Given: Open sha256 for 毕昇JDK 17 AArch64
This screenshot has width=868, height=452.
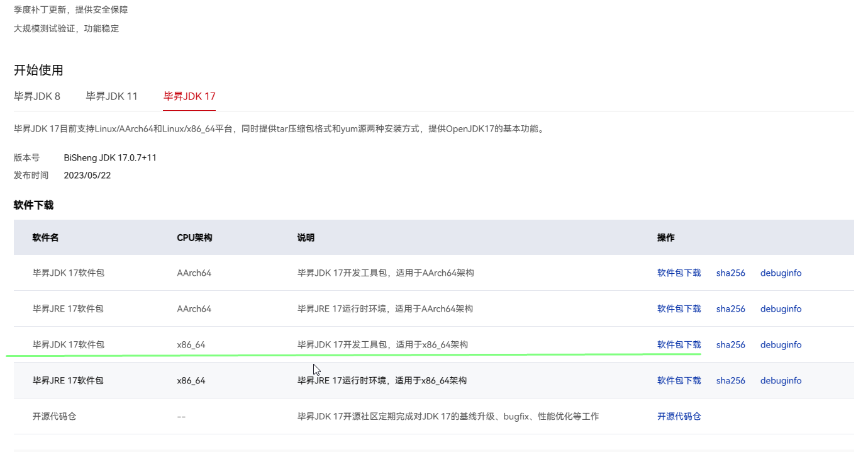Looking at the screenshot, I should point(731,273).
